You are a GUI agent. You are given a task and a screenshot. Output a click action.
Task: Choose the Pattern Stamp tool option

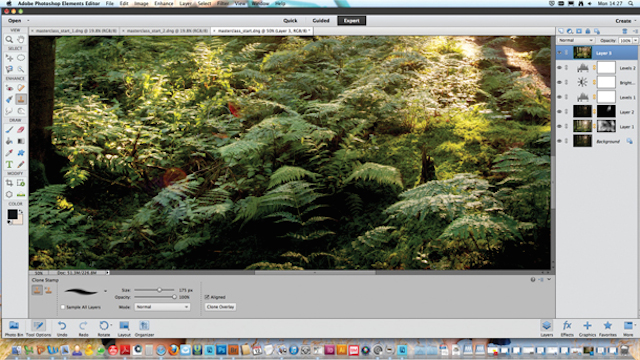48,290
